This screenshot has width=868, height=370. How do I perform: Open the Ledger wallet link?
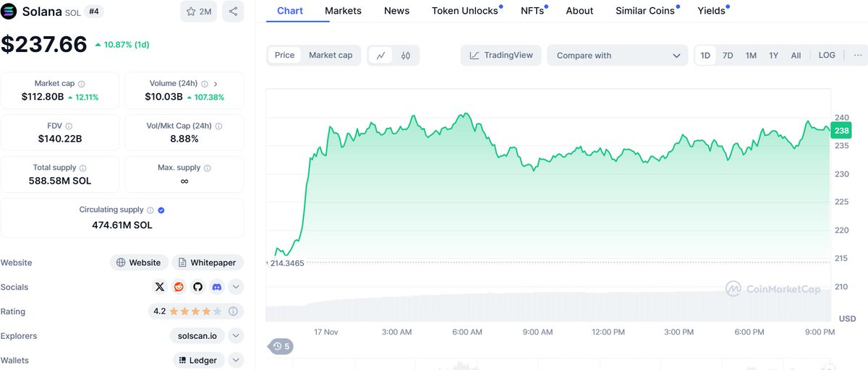pos(199,360)
